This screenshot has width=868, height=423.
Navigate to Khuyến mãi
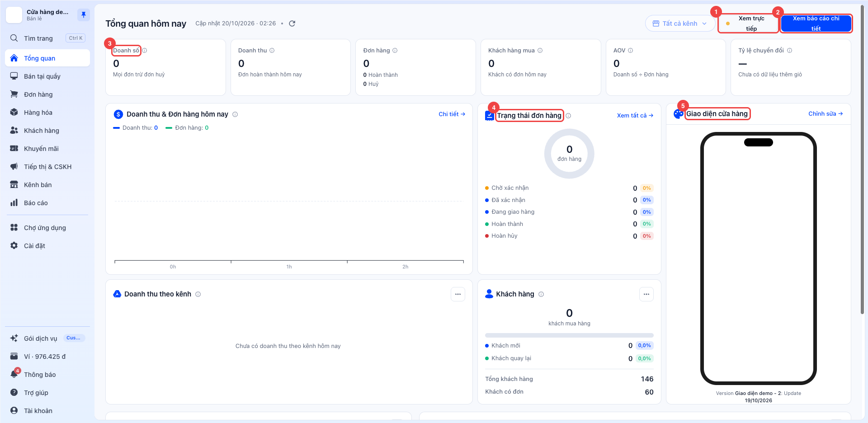(x=47, y=149)
